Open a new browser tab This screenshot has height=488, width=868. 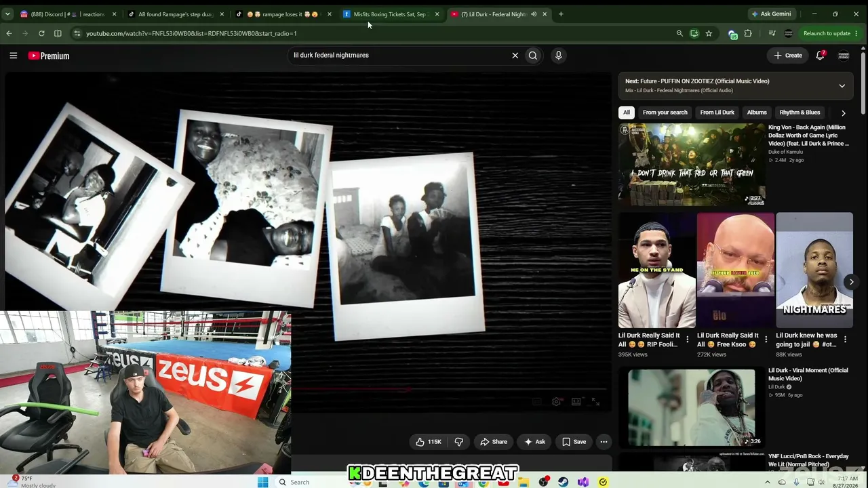[x=561, y=14]
